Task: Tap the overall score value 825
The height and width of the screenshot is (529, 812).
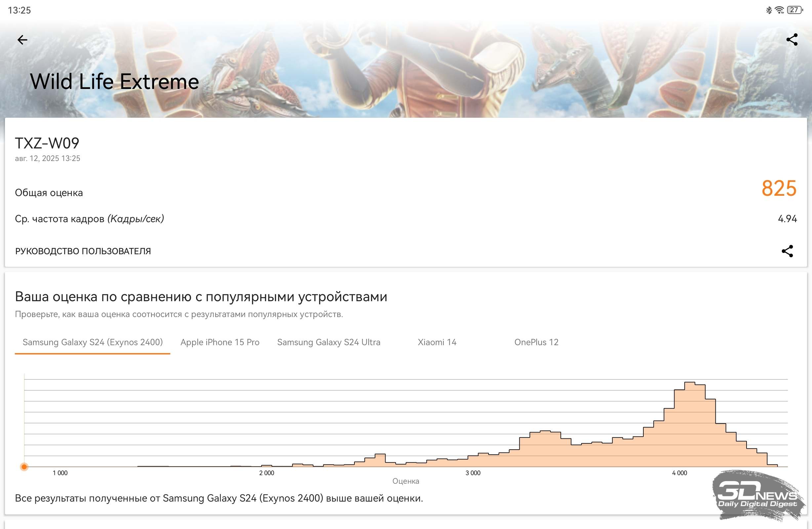Action: tap(779, 188)
